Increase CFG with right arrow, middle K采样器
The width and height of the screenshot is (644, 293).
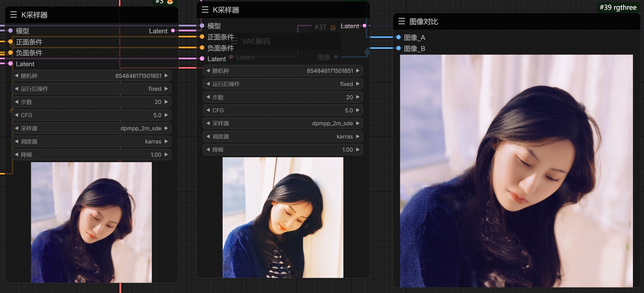(358, 110)
